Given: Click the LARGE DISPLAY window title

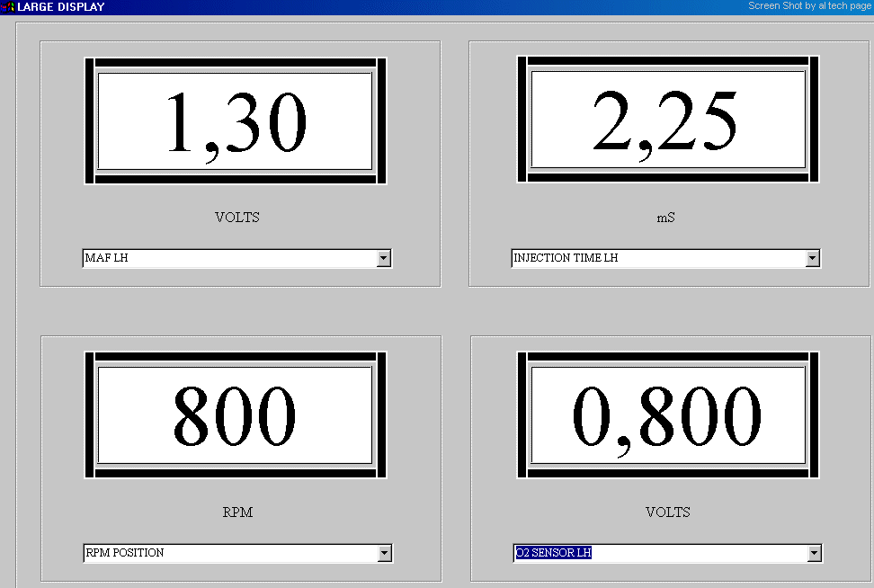Looking at the screenshot, I should pyautogui.click(x=61, y=7).
